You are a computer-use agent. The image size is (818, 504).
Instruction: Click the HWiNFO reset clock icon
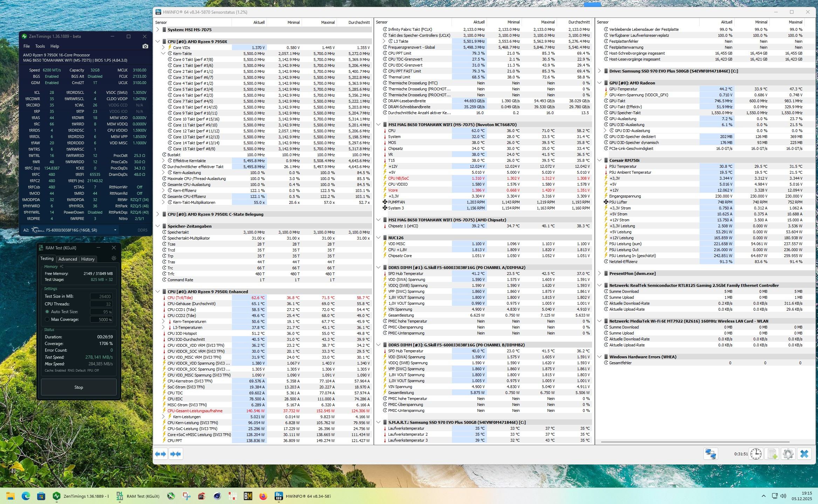pos(756,454)
